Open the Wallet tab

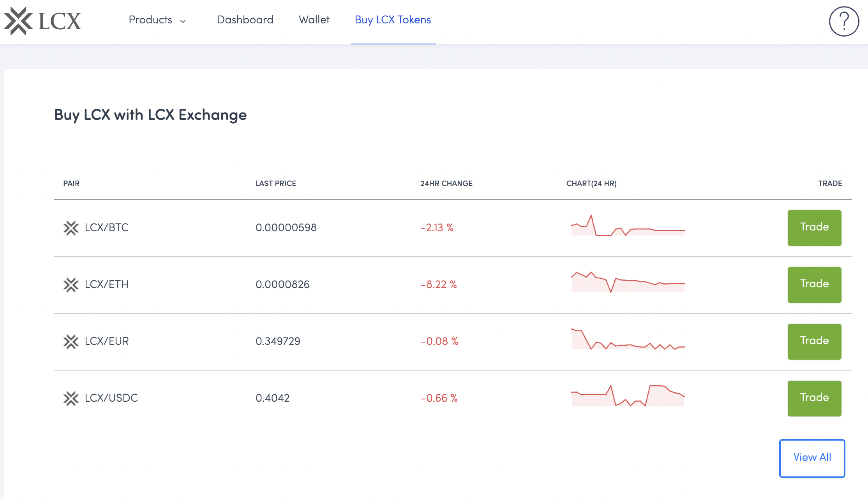coord(314,20)
